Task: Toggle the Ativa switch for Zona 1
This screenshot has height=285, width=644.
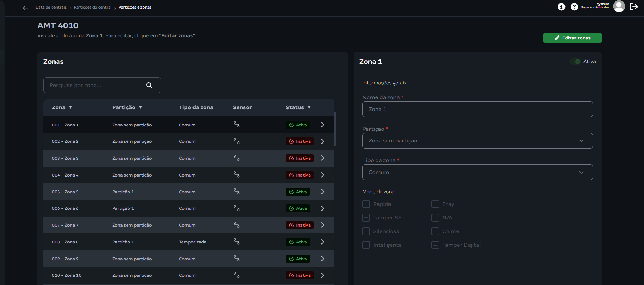Action: pos(575,62)
